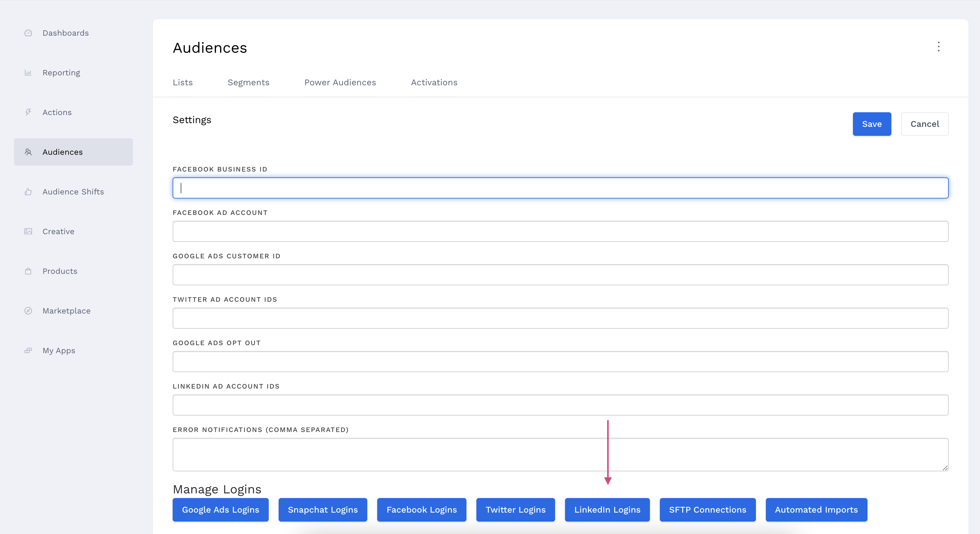This screenshot has width=980, height=534.
Task: Cancel the settings changes
Action: tap(925, 124)
